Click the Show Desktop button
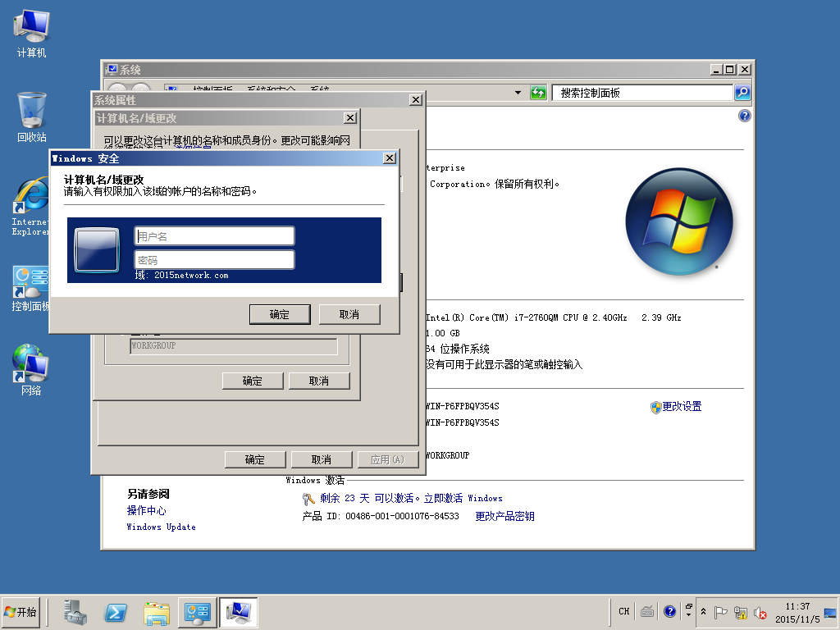Viewport: 840px width, 630px height. coord(830,612)
